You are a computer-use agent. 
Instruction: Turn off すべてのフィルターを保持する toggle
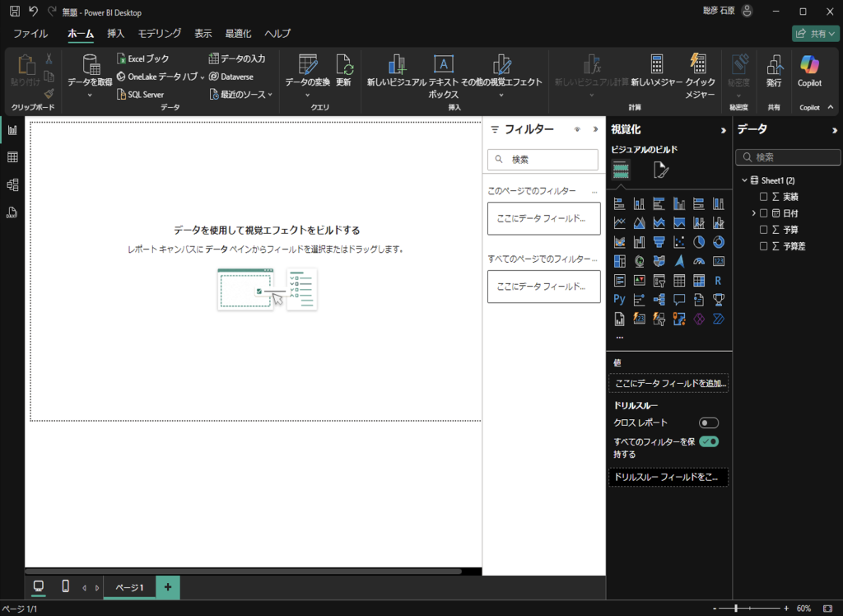click(708, 442)
